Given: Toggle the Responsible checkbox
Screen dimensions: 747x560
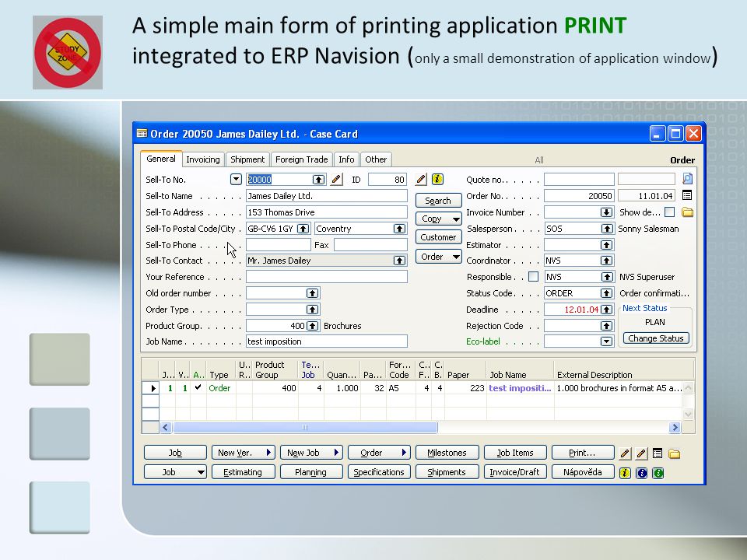Looking at the screenshot, I should (534, 277).
